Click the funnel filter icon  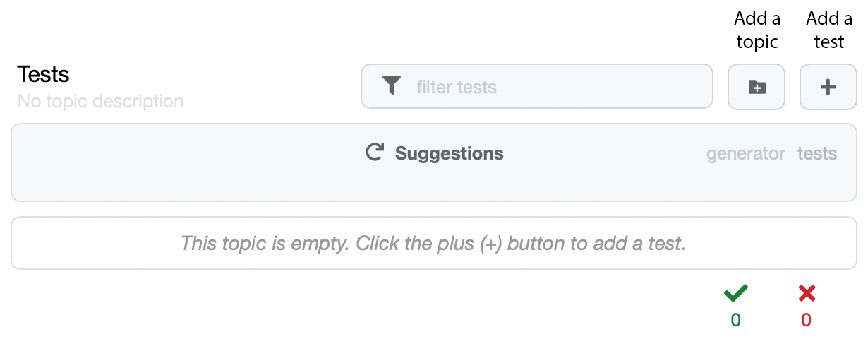tap(392, 86)
